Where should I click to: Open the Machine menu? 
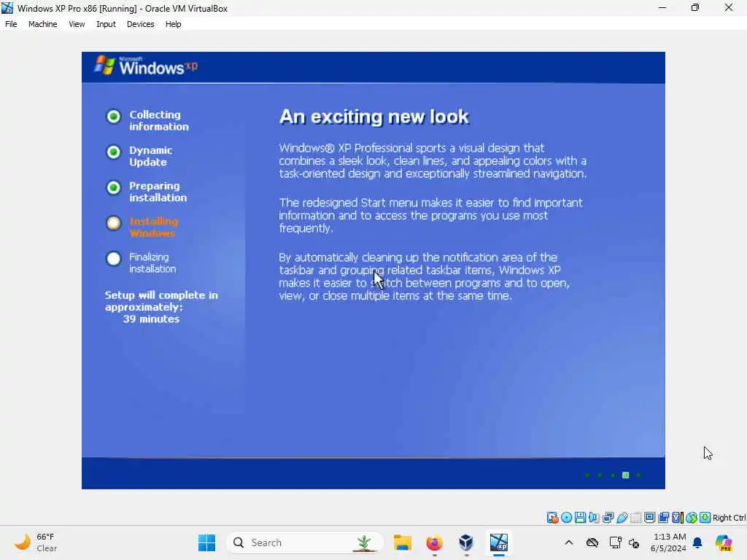click(42, 24)
